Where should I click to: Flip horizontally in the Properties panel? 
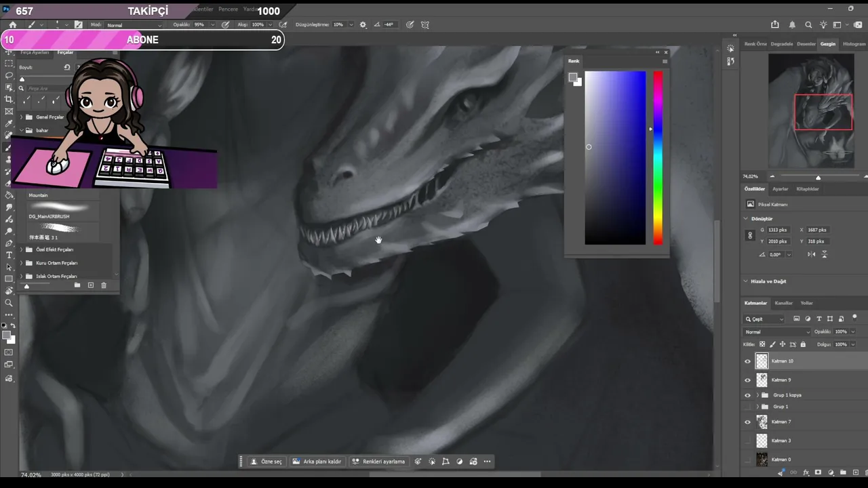812,254
